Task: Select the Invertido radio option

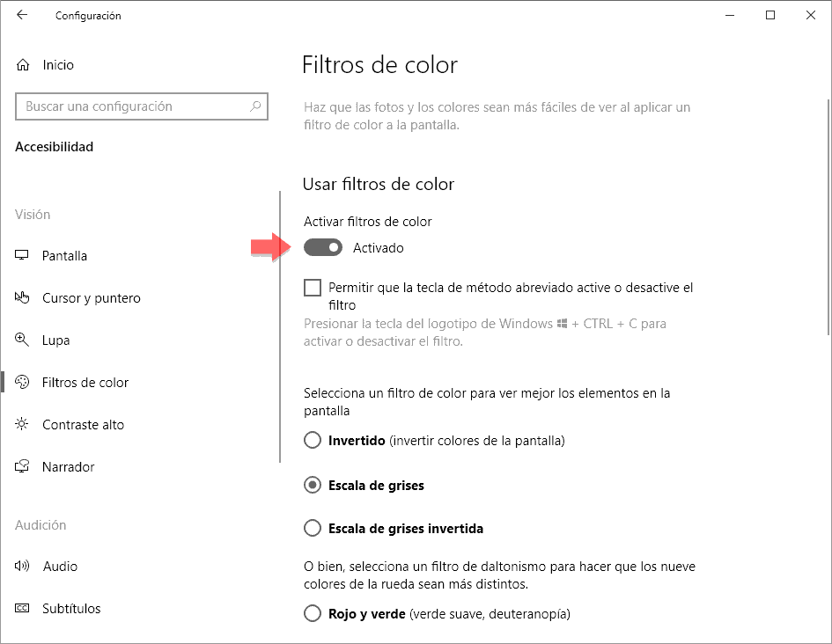Action: tap(313, 440)
